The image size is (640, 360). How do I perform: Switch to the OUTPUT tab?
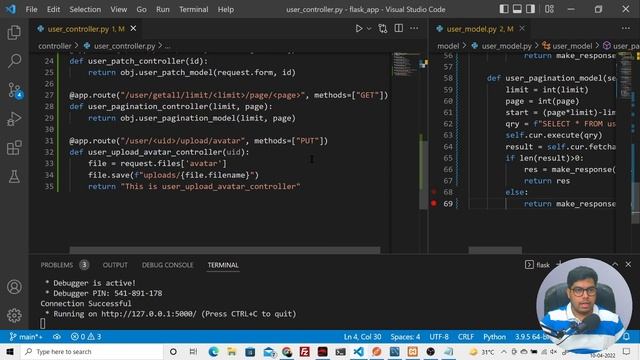pos(115,265)
